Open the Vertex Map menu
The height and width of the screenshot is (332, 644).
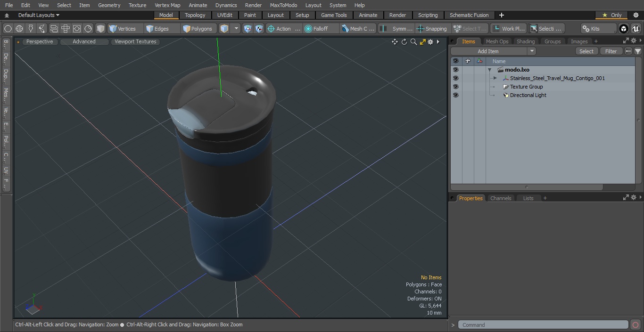tap(167, 5)
